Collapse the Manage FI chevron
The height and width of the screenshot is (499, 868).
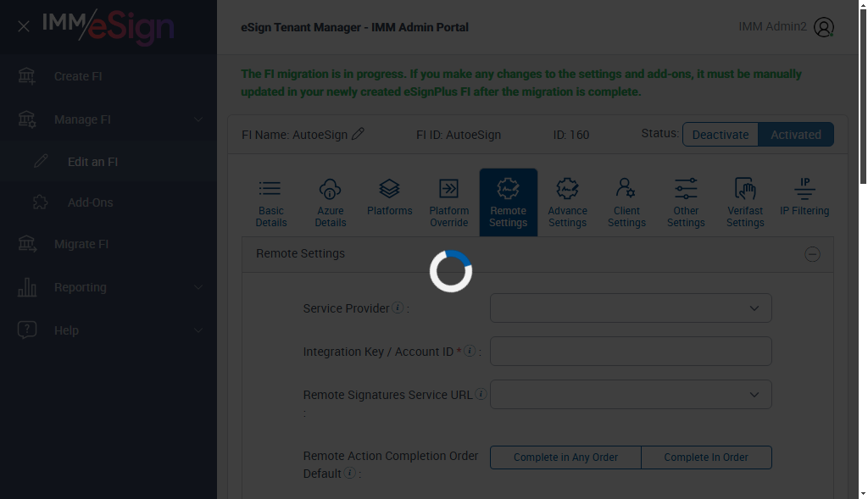[198, 119]
